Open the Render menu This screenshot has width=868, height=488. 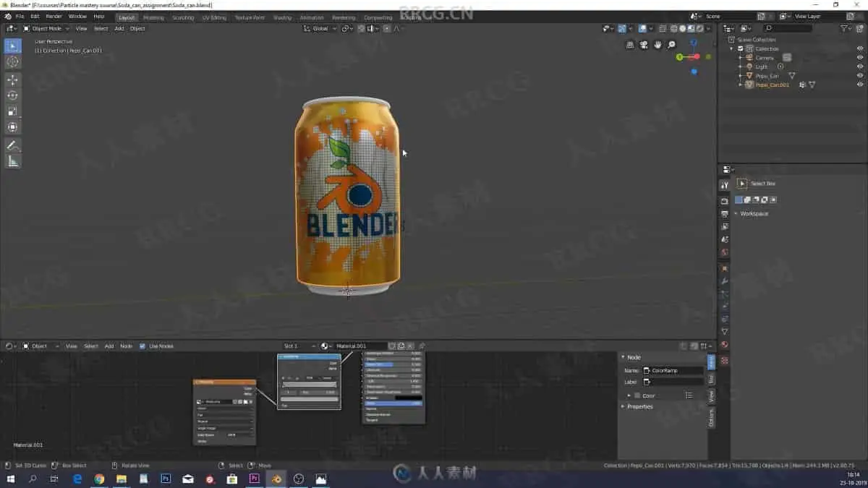pos(54,16)
